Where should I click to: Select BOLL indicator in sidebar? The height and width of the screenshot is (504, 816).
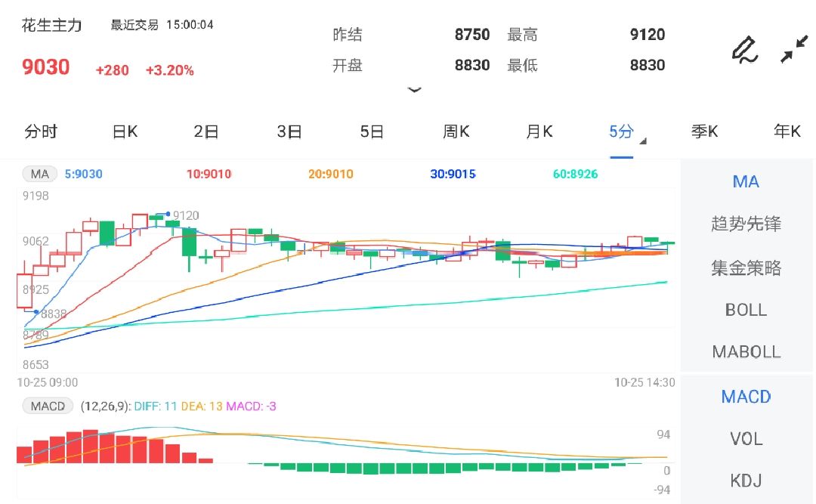(746, 311)
